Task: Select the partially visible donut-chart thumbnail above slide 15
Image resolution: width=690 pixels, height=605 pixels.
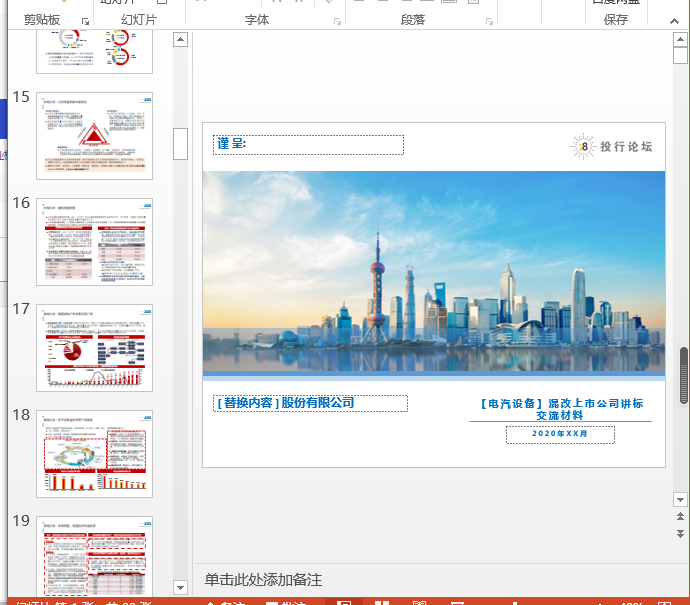Action: coord(95,51)
